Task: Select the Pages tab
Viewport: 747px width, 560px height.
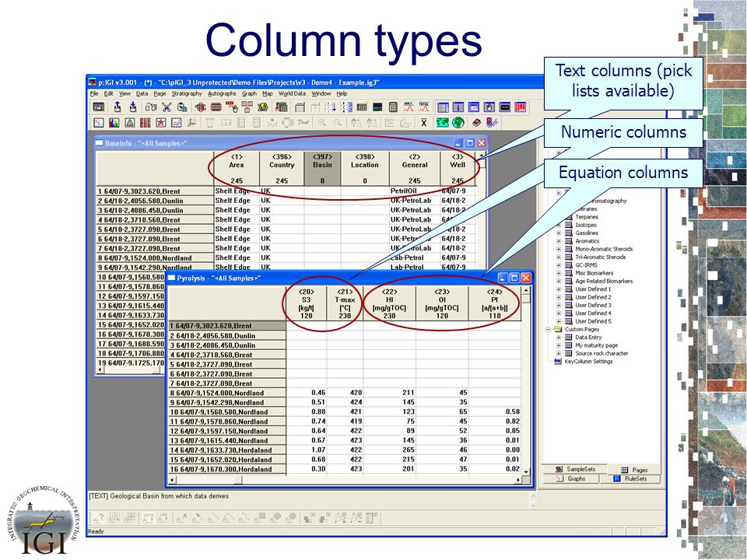Action: (x=635, y=470)
